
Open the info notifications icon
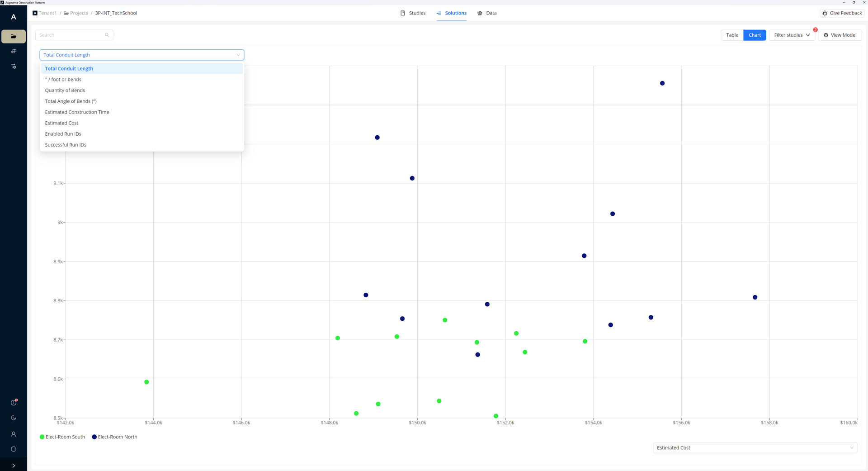pos(14,403)
